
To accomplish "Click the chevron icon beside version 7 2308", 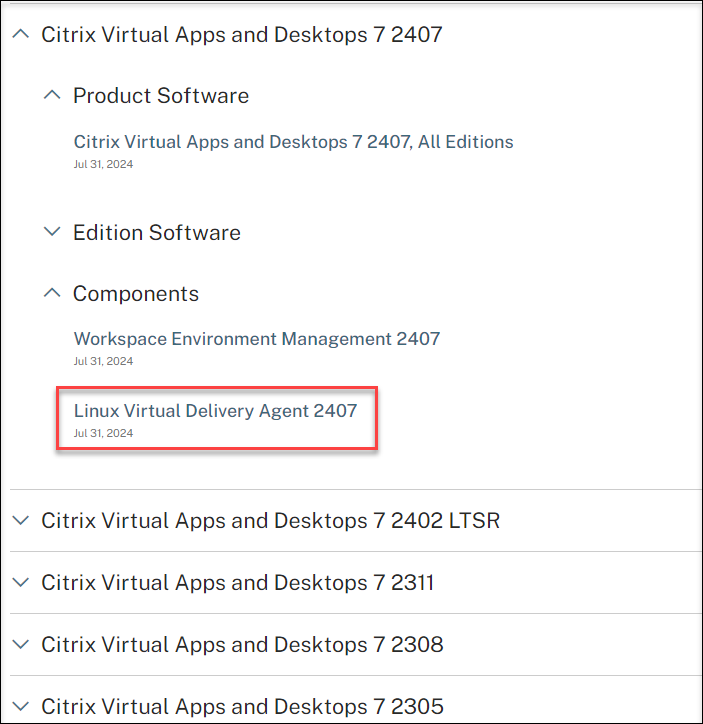I will (20, 645).
